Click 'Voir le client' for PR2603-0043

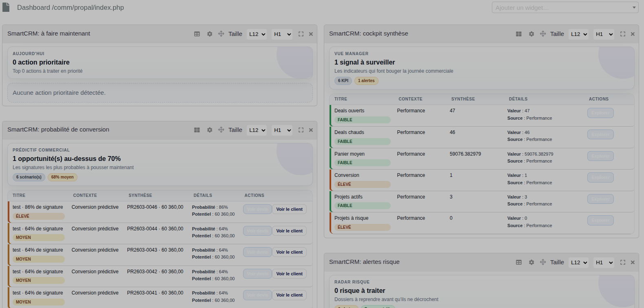pos(290,252)
